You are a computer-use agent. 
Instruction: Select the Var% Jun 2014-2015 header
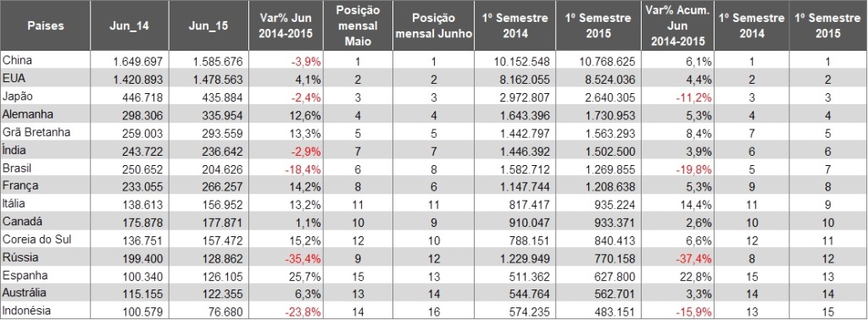click(x=287, y=26)
